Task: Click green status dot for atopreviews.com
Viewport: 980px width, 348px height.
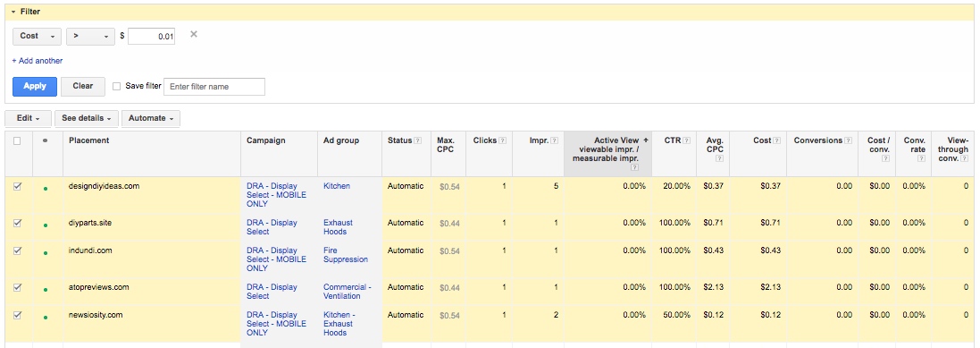Action: (46, 290)
